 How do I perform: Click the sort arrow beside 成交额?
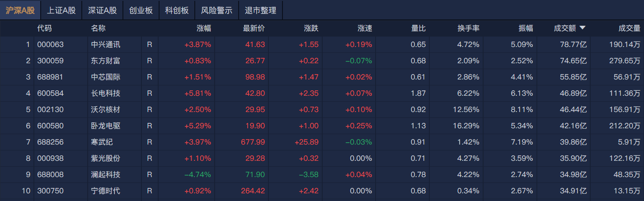click(582, 28)
